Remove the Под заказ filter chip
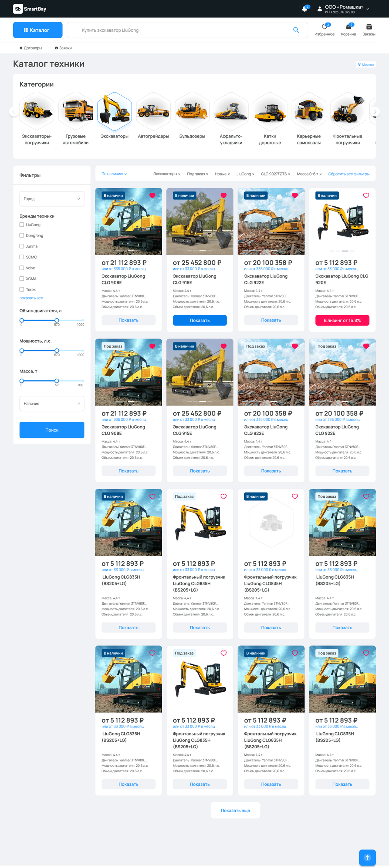The height and width of the screenshot is (868, 389). [x=207, y=174]
